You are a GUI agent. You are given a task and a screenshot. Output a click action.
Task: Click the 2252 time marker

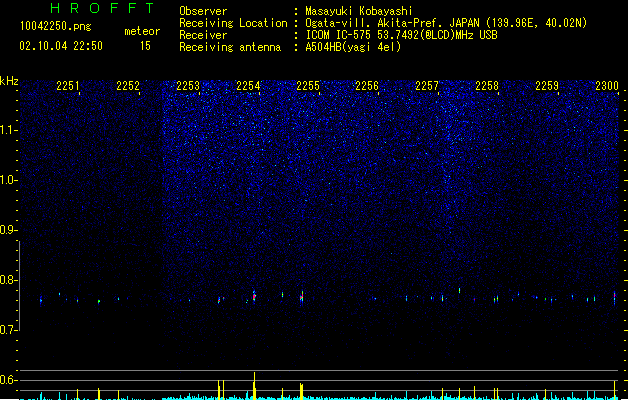pyautogui.click(x=128, y=86)
